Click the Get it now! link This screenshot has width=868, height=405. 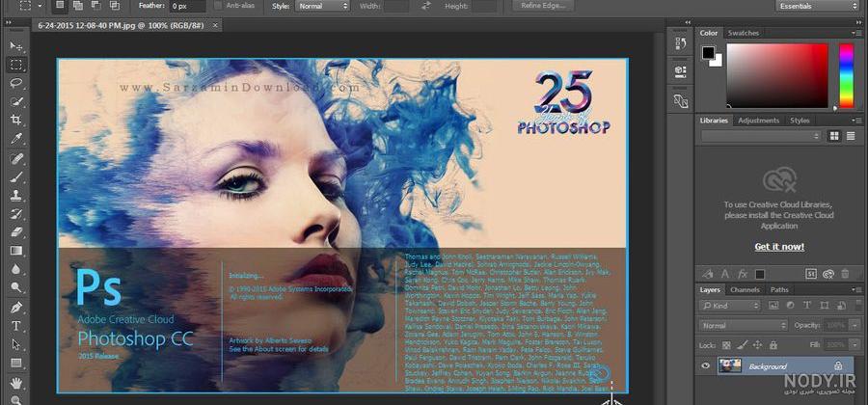click(x=779, y=247)
